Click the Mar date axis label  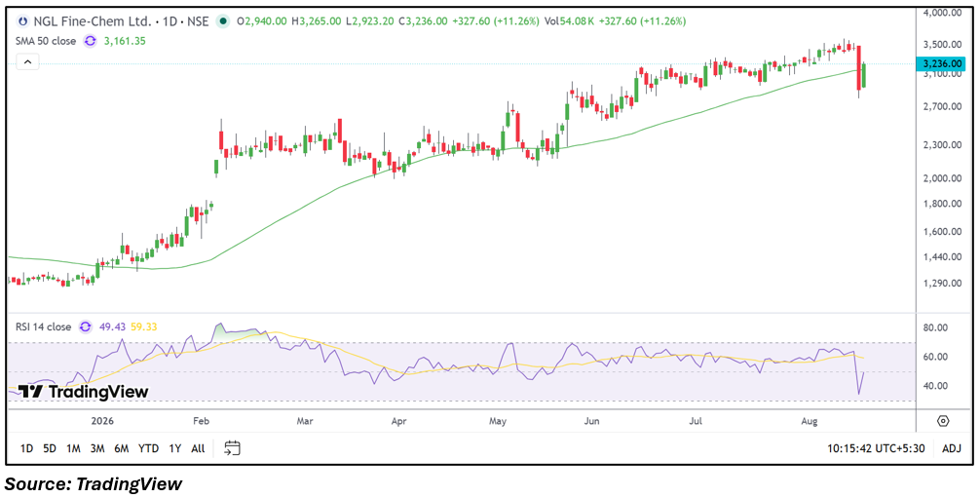pos(304,420)
